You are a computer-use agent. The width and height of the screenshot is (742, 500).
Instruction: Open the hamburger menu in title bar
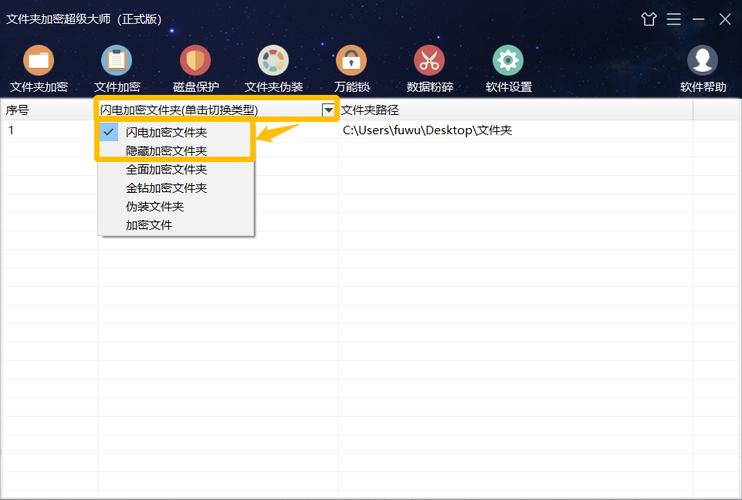pyautogui.click(x=674, y=19)
